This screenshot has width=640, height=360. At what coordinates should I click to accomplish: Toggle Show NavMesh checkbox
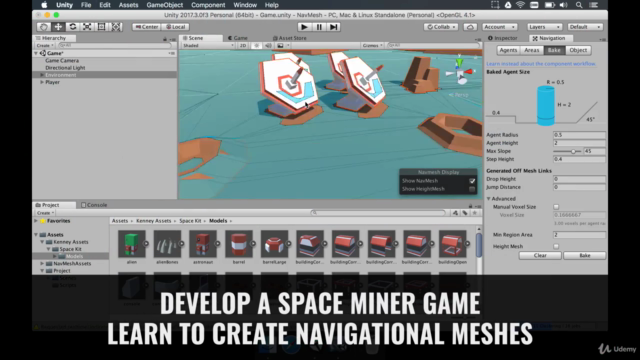(472, 181)
